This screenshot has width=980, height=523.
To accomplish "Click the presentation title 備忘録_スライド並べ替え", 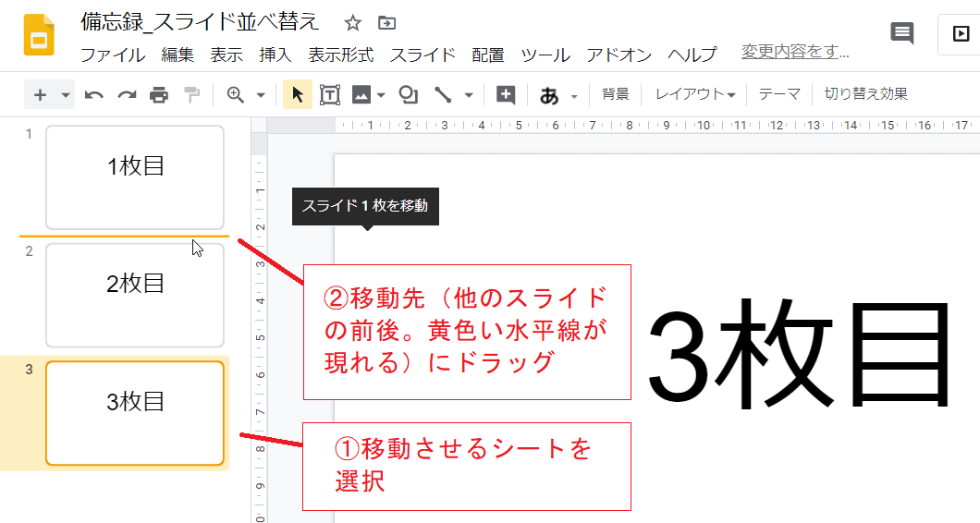I will 200,22.
